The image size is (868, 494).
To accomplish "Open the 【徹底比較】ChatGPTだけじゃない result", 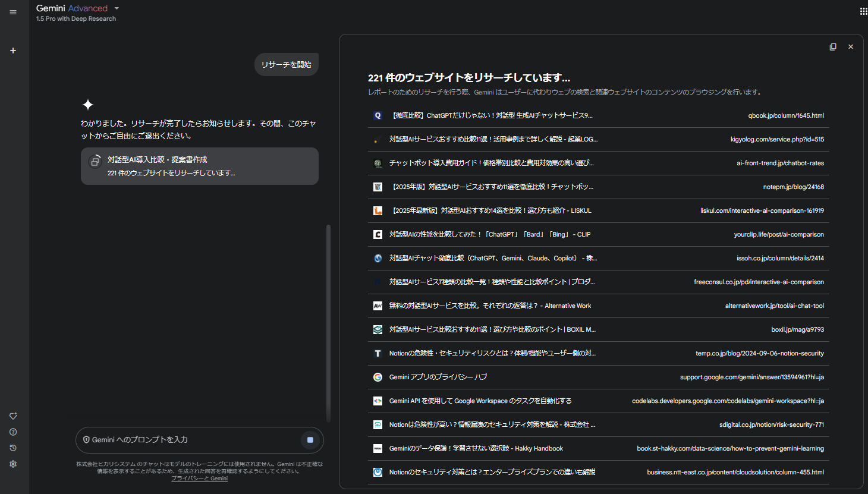I will (x=491, y=116).
